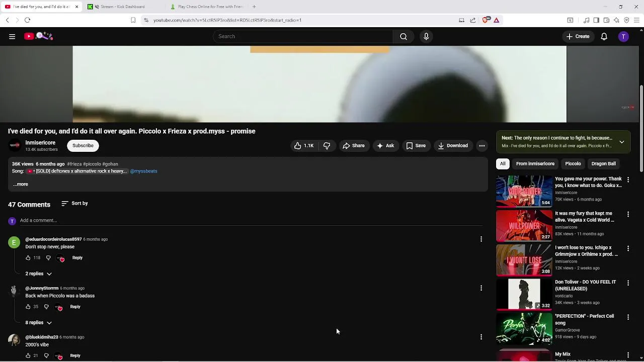
Task: Expand 2 replies under first comment
Action: pyautogui.click(x=39, y=274)
